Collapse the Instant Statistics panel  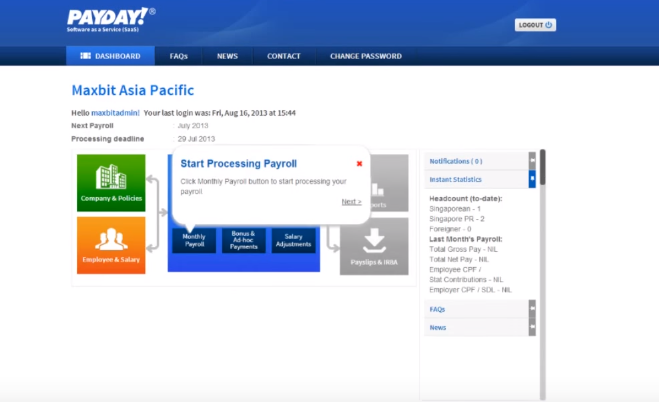476,179
